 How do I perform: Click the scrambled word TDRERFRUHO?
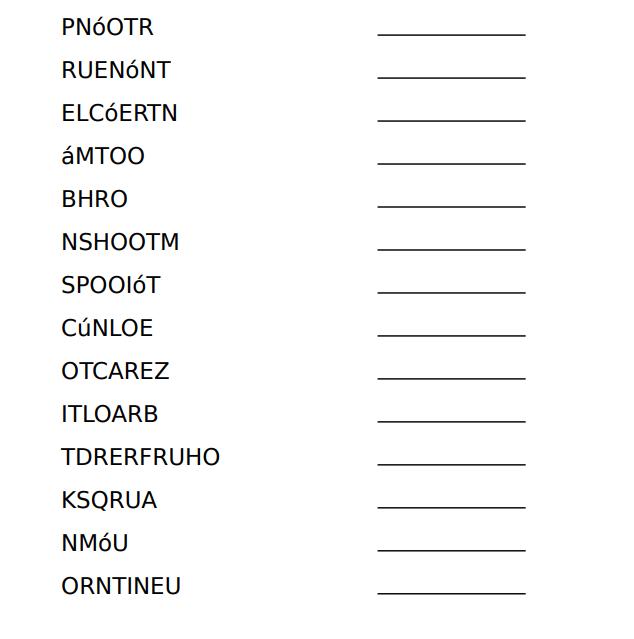(x=140, y=457)
